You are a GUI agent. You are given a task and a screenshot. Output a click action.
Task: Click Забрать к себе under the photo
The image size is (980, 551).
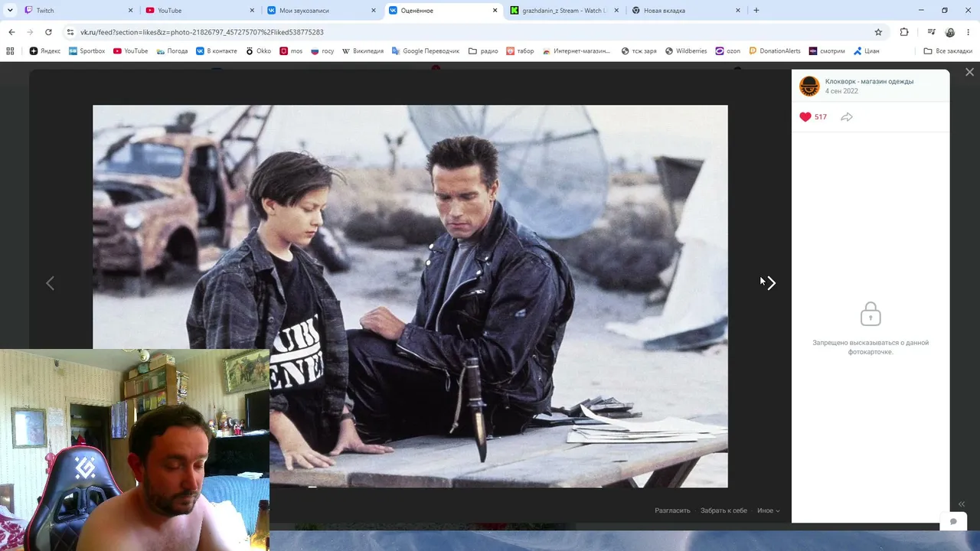coord(724,510)
